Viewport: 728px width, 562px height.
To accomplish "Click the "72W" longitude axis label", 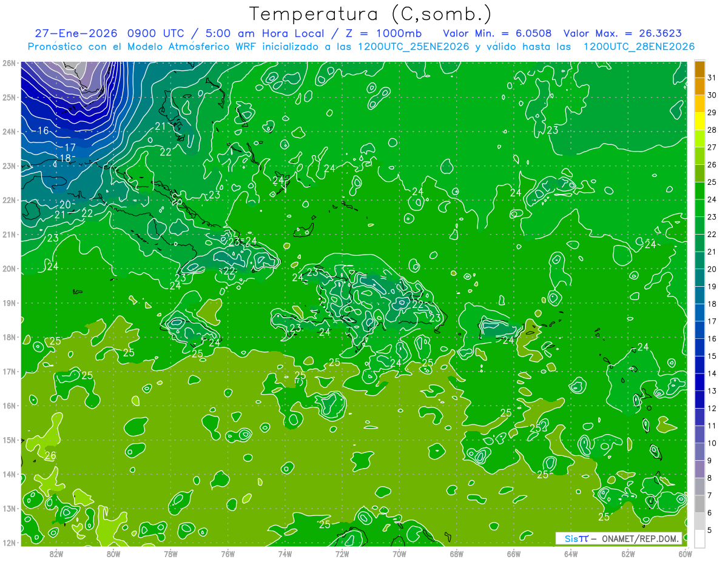I will [342, 554].
